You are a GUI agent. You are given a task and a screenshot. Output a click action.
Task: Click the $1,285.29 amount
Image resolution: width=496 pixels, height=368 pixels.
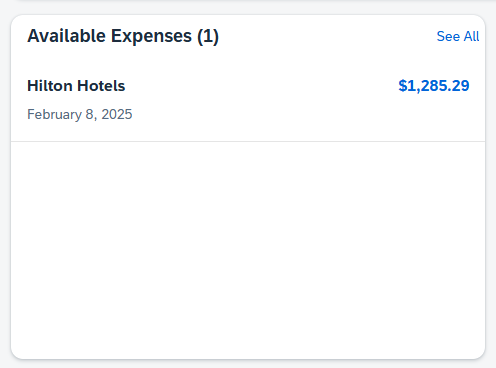pyautogui.click(x=434, y=86)
